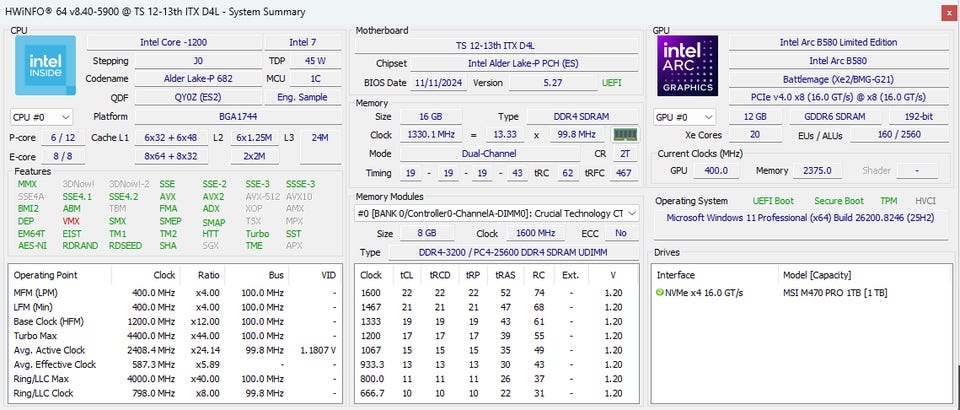Close the System Summary window
960x410 pixels.
tap(947, 12)
